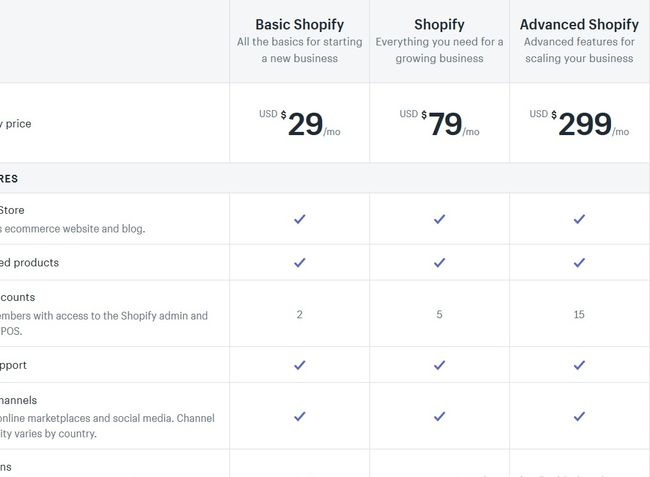This screenshot has height=477, width=650.
Task: Click Basic Shopify unlimited products checkmark
Action: point(299,263)
